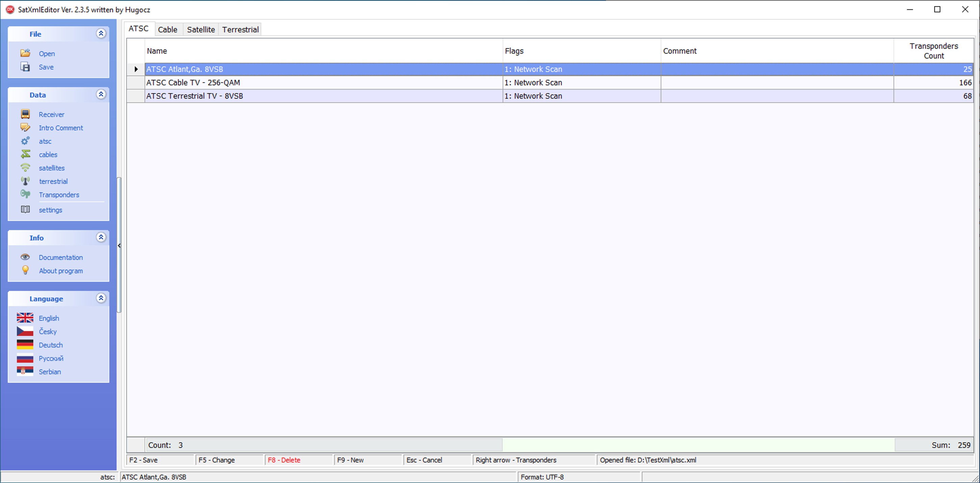
Task: Open the Transponders link in sidebar
Action: point(59,195)
